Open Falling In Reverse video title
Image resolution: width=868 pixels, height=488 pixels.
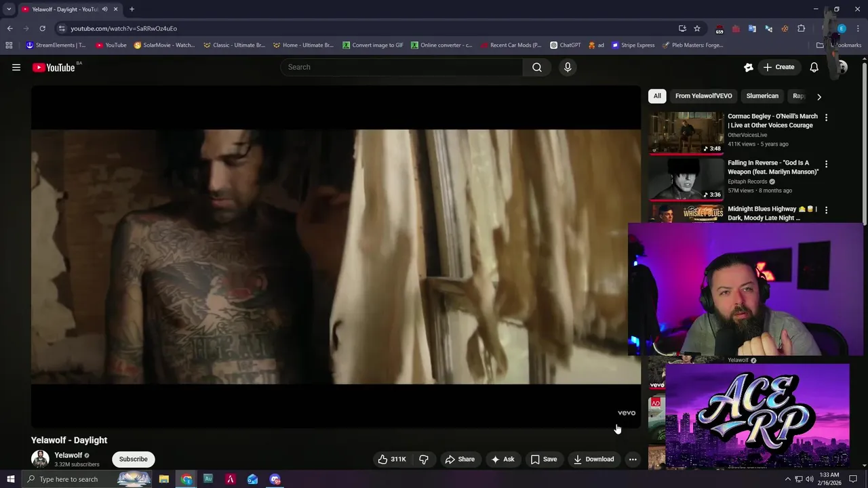click(773, 167)
